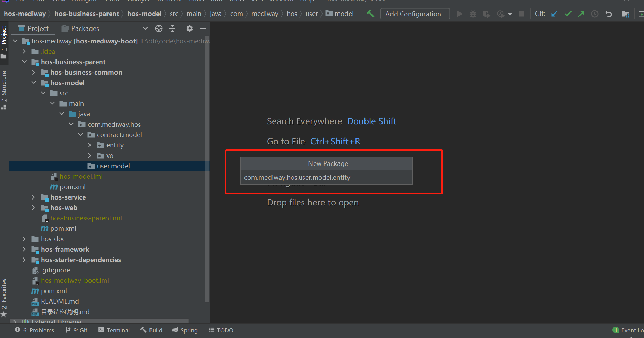Select .gitignore file
This screenshot has height=338, width=644.
tap(55, 270)
